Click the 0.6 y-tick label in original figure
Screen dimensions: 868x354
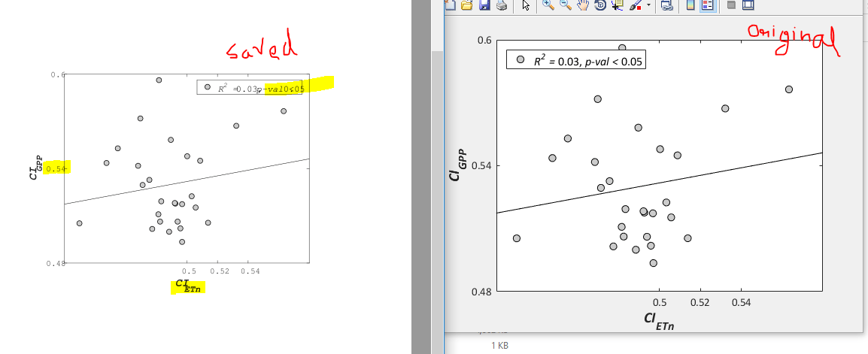click(x=485, y=40)
